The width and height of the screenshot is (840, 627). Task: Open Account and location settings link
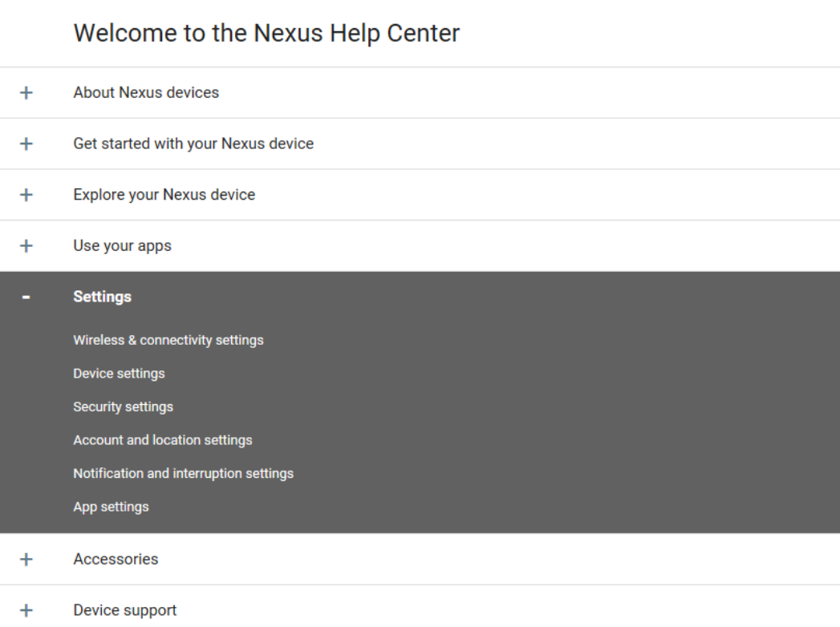coord(163,440)
